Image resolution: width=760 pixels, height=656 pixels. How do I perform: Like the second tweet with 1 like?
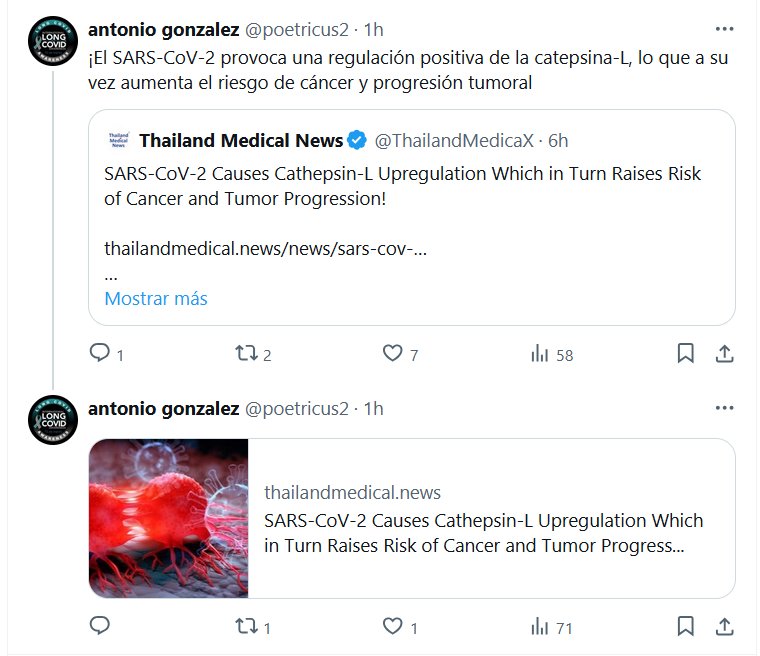(393, 627)
